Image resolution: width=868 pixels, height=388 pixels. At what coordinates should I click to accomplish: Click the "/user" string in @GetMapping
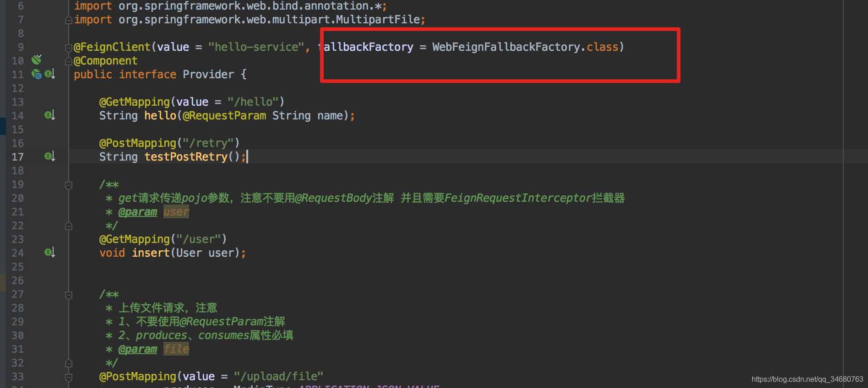coord(199,239)
